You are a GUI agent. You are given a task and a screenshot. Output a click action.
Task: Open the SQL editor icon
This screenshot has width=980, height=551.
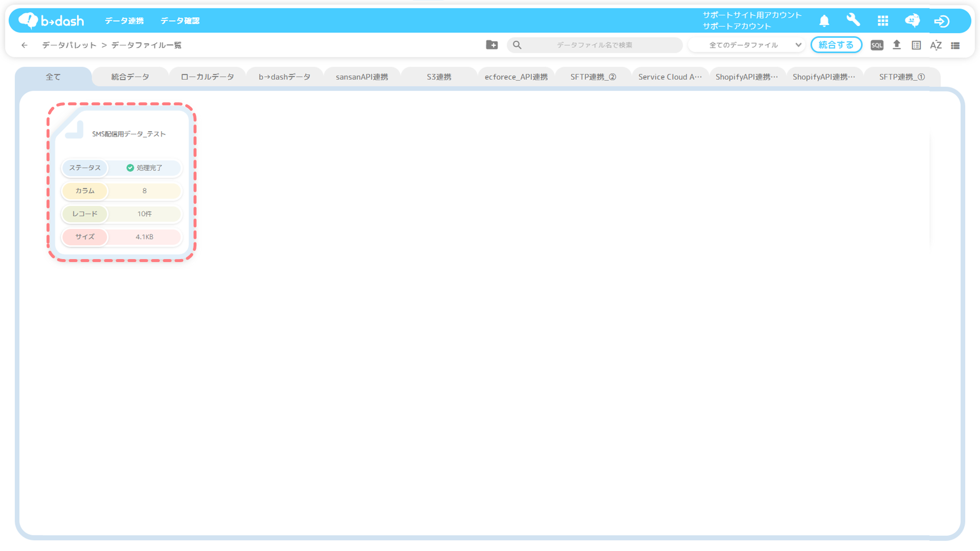point(877,45)
